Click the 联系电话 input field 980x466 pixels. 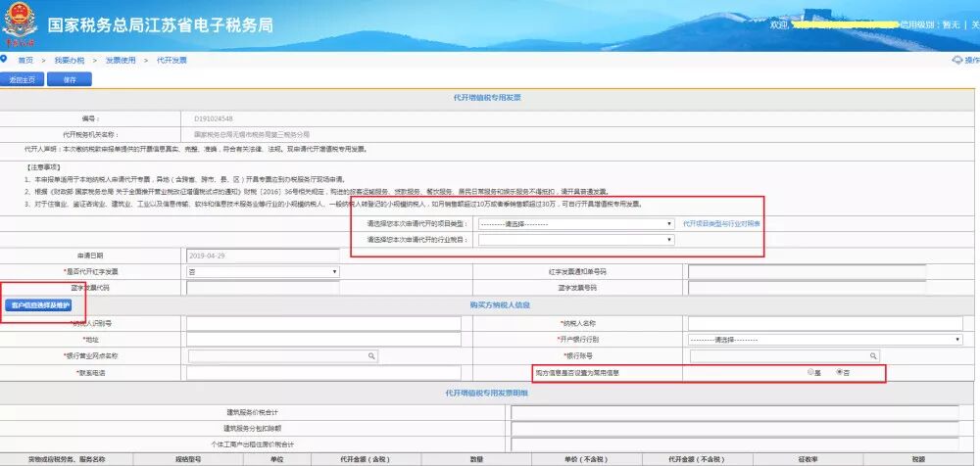pyautogui.click(x=323, y=372)
